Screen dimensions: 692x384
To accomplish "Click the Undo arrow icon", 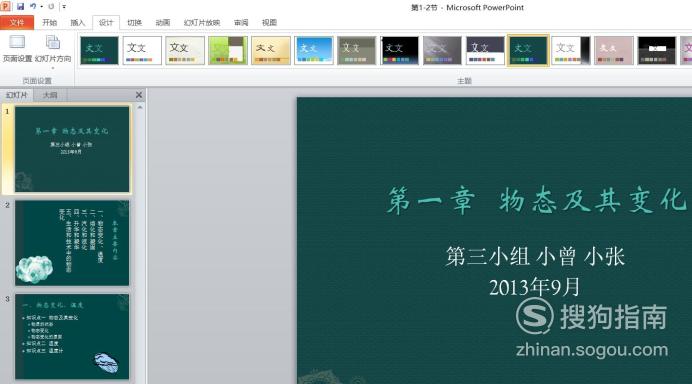I will (x=33, y=7).
